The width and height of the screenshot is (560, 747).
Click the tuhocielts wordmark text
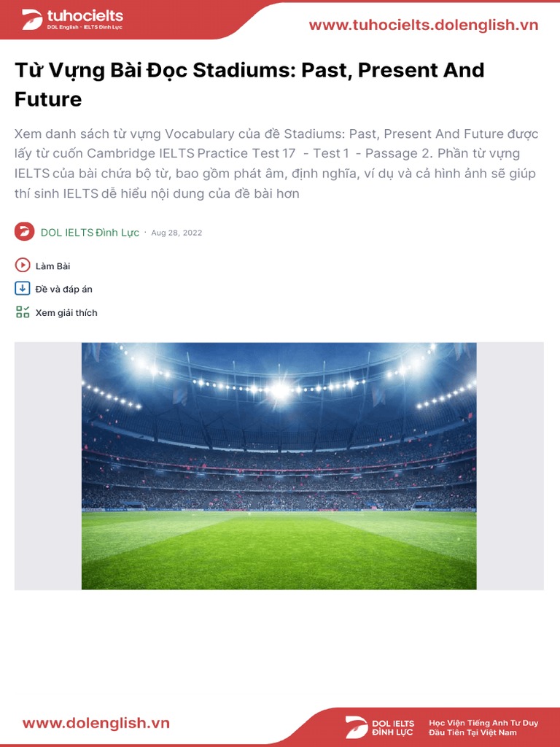tap(85, 16)
